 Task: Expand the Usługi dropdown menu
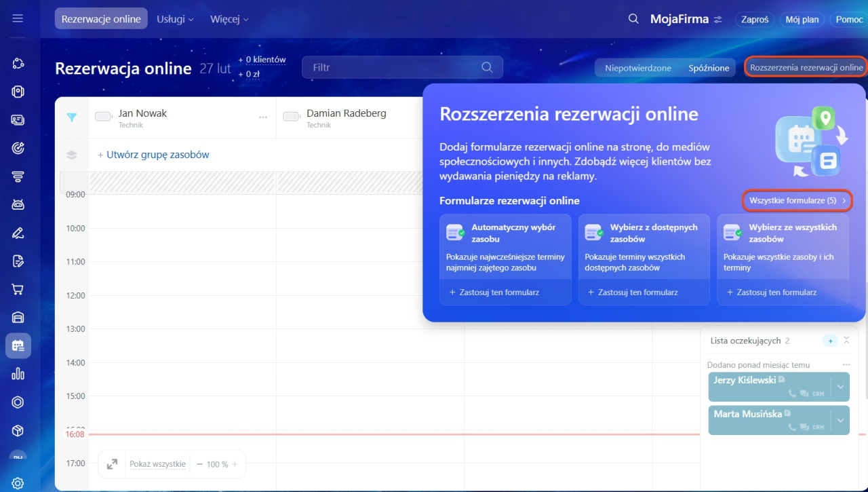(x=175, y=19)
